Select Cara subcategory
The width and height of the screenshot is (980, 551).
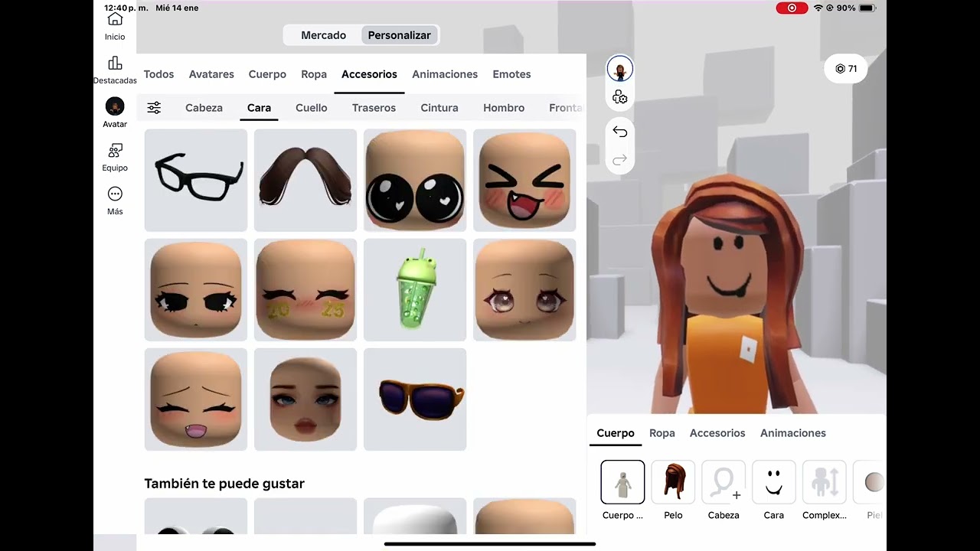pyautogui.click(x=259, y=108)
